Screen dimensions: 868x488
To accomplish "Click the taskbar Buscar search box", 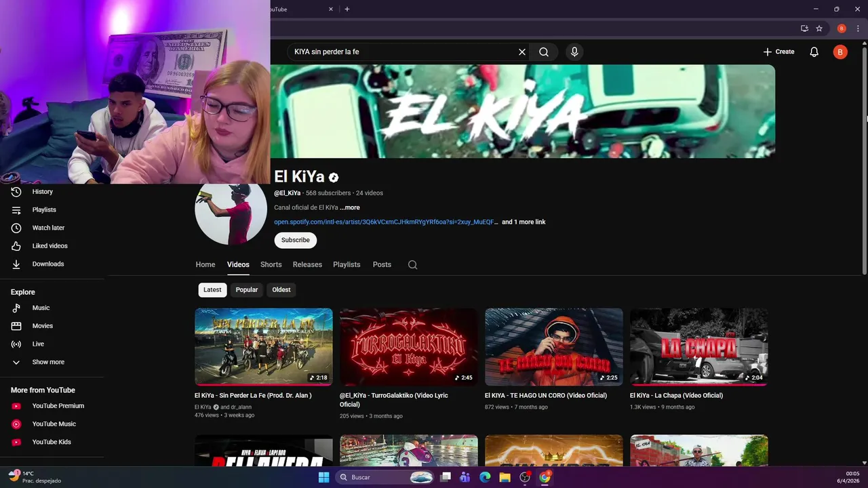I will 385,477.
